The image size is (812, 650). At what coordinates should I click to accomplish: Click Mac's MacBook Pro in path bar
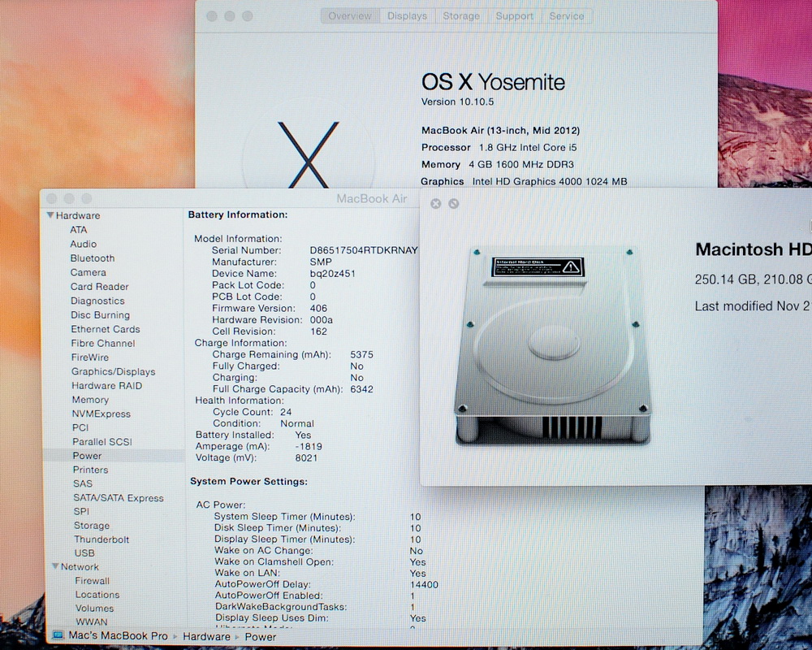click(118, 636)
